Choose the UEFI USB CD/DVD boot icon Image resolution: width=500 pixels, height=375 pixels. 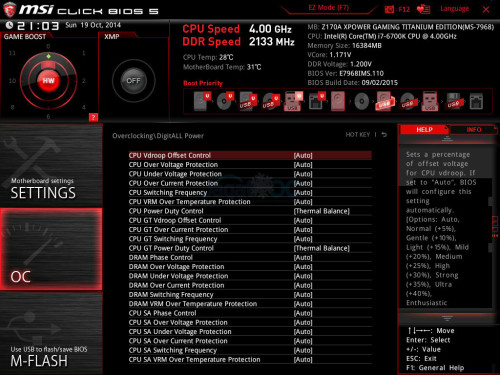point(270,101)
